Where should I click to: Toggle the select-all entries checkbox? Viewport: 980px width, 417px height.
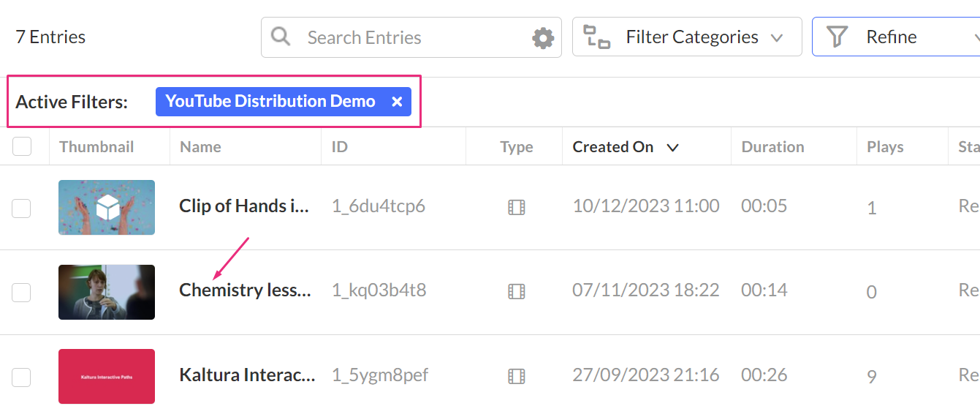tap(22, 146)
